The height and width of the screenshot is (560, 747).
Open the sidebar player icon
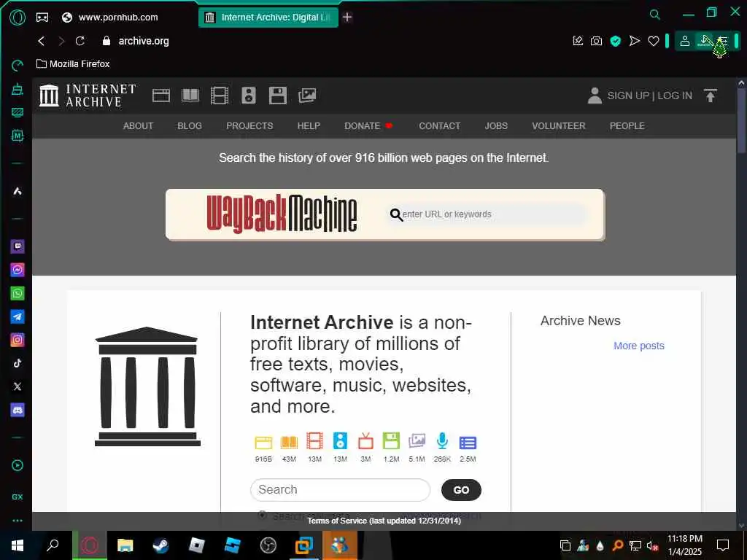pos(18,465)
